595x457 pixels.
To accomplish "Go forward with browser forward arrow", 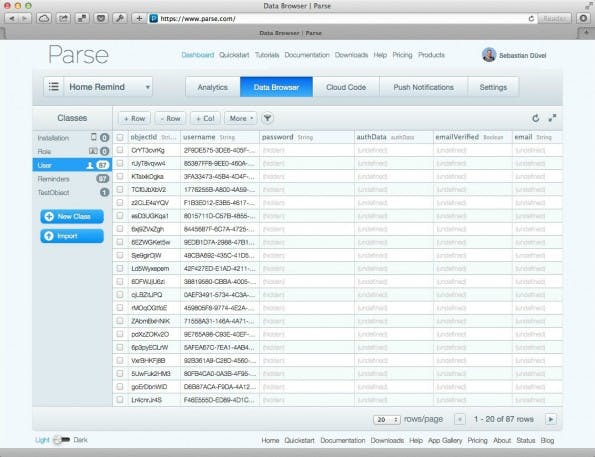I will (25, 18).
